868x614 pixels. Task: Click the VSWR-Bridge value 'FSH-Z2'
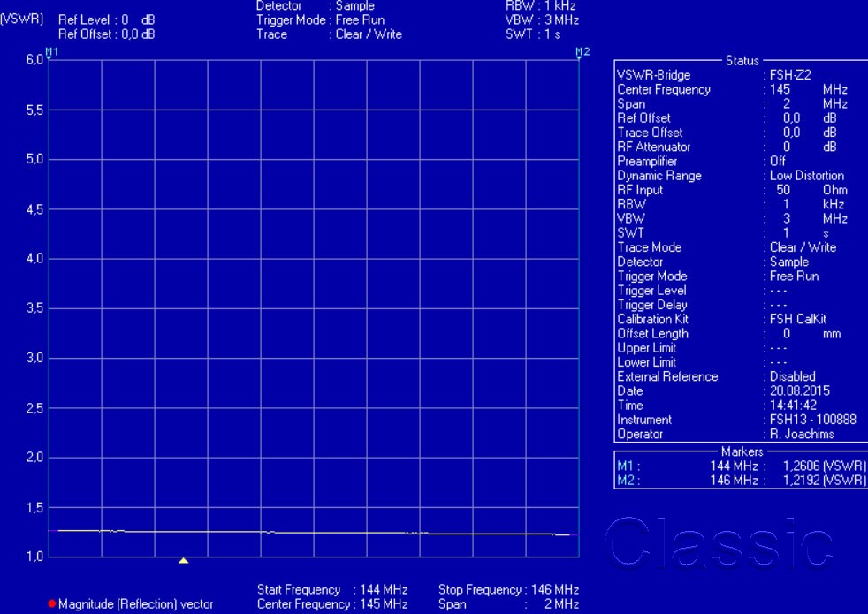click(790, 75)
